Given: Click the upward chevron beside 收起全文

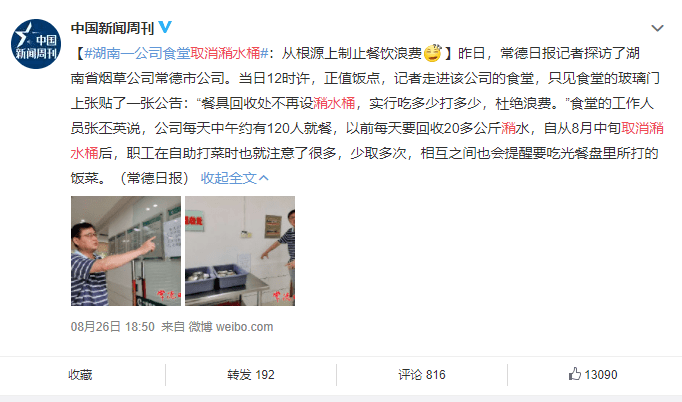Looking at the screenshot, I should (264, 178).
